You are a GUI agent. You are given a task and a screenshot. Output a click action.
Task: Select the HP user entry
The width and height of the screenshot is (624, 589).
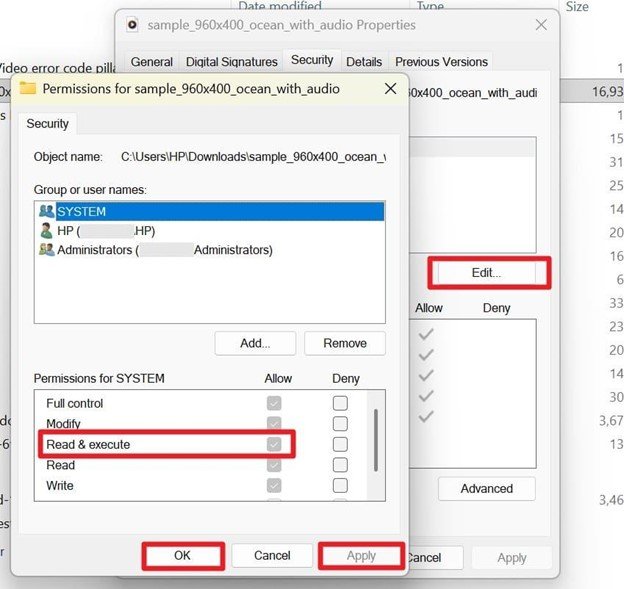click(210, 231)
